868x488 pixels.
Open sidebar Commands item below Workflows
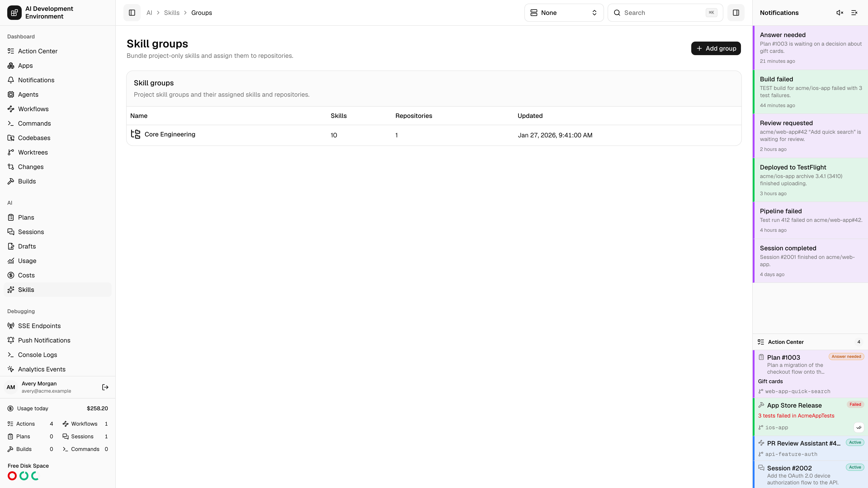(x=58, y=124)
